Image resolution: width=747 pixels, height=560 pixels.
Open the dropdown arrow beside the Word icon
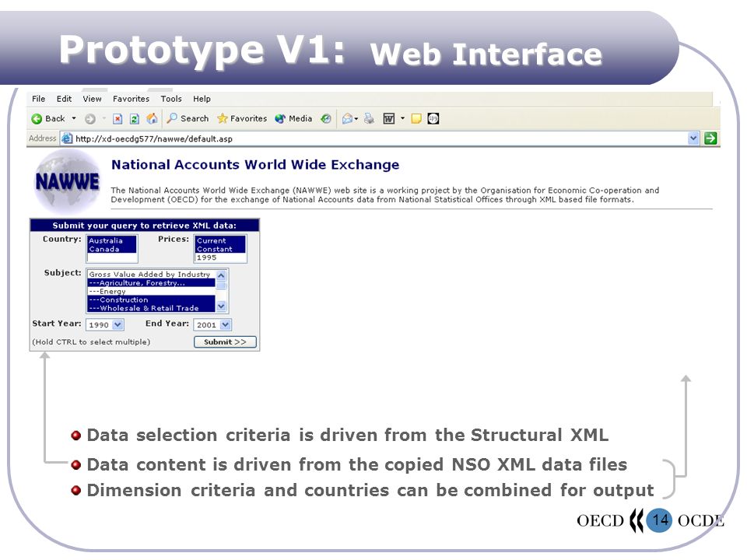click(x=402, y=118)
